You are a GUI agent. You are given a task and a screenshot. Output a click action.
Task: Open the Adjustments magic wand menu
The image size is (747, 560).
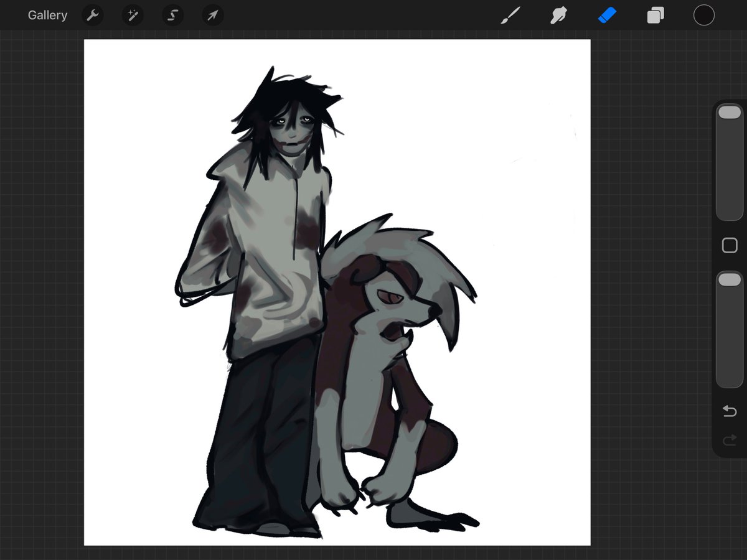133,15
